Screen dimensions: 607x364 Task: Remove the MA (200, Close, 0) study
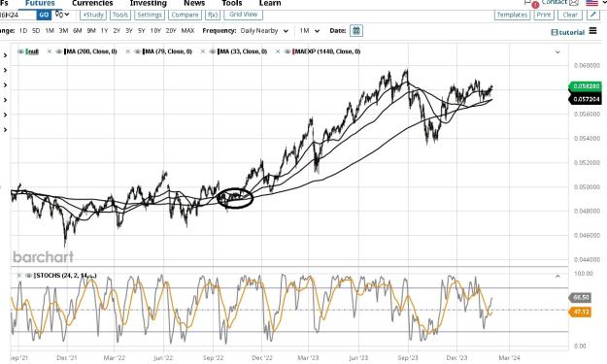click(x=50, y=51)
